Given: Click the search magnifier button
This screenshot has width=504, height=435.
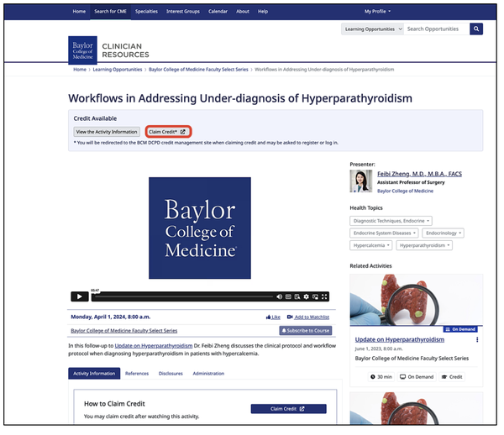Looking at the screenshot, I should tap(476, 29).
